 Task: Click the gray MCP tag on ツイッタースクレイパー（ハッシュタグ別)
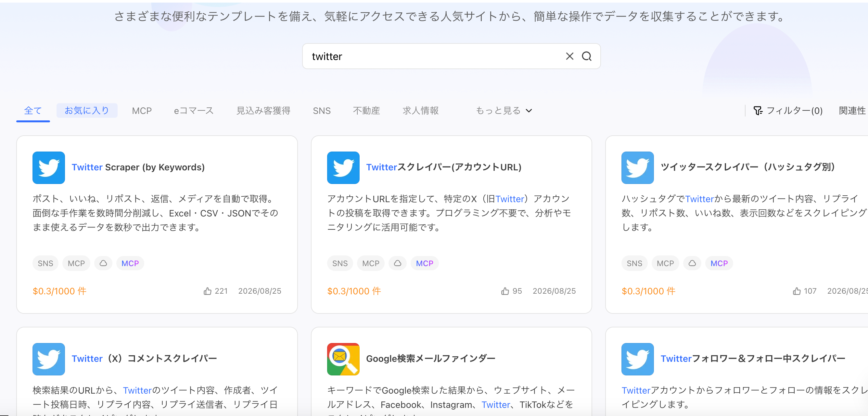pyautogui.click(x=665, y=263)
